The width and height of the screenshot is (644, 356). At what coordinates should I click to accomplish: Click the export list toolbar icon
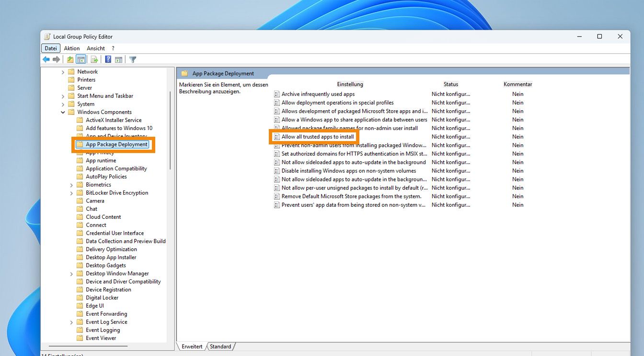(94, 59)
